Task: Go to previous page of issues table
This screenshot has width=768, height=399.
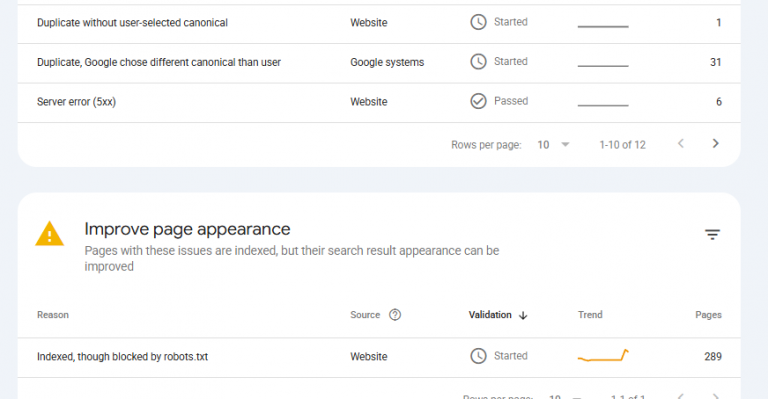Action: pos(681,143)
